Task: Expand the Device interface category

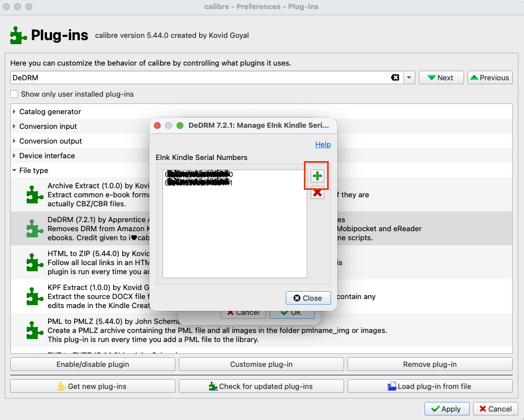Action: [14, 156]
